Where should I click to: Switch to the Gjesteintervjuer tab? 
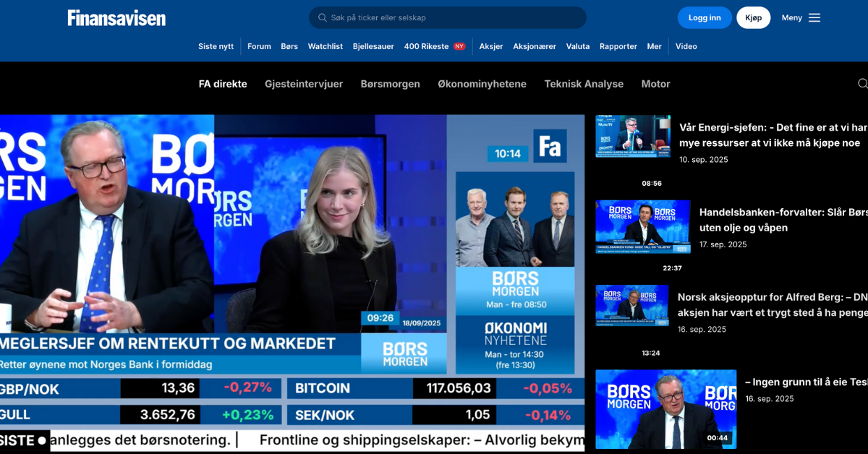tap(304, 84)
